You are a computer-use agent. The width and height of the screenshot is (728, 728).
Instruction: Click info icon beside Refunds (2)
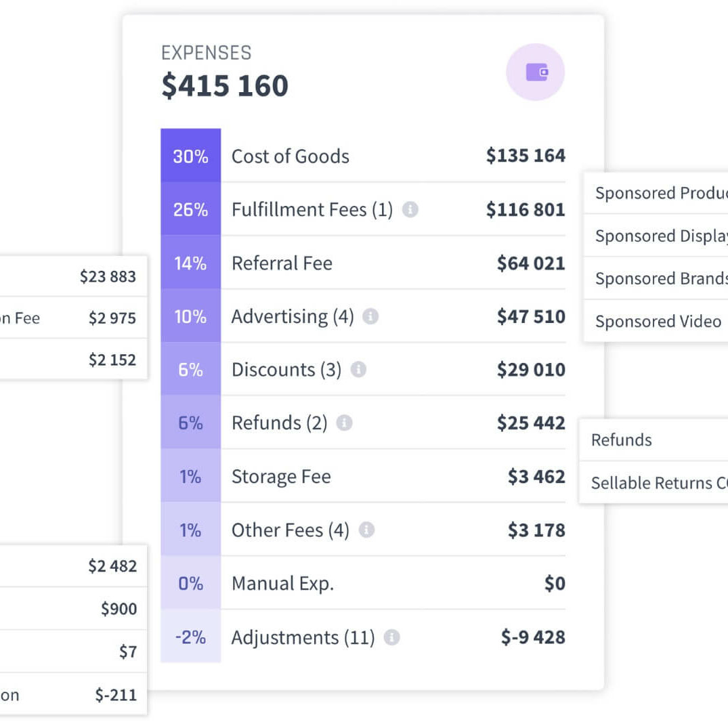[x=344, y=423]
